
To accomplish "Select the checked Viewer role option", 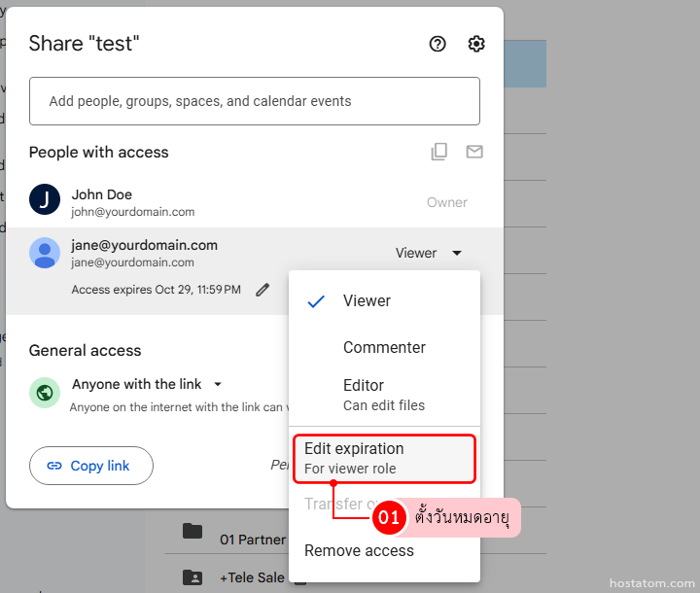I will 367,301.
